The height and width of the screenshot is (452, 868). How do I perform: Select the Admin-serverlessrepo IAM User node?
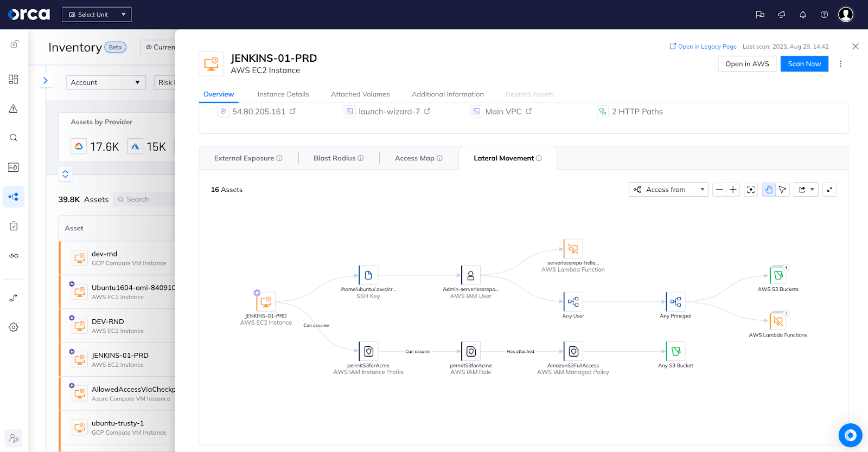(470, 275)
